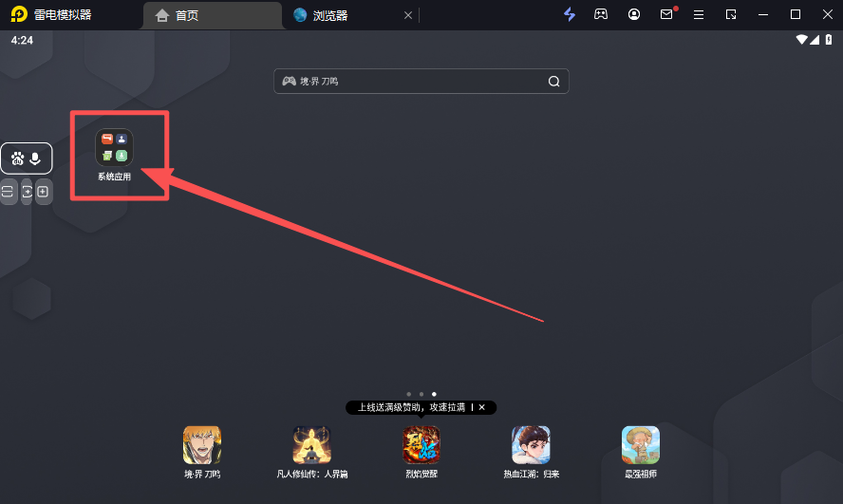This screenshot has height=504, width=843.
Task: Click the plus-box widget button
Action: [44, 192]
